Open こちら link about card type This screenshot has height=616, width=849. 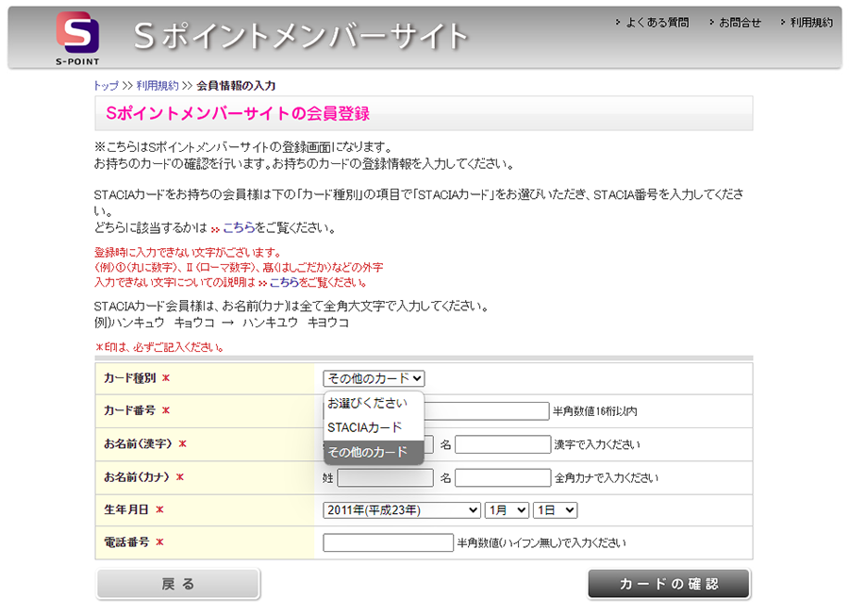pyautogui.click(x=239, y=228)
